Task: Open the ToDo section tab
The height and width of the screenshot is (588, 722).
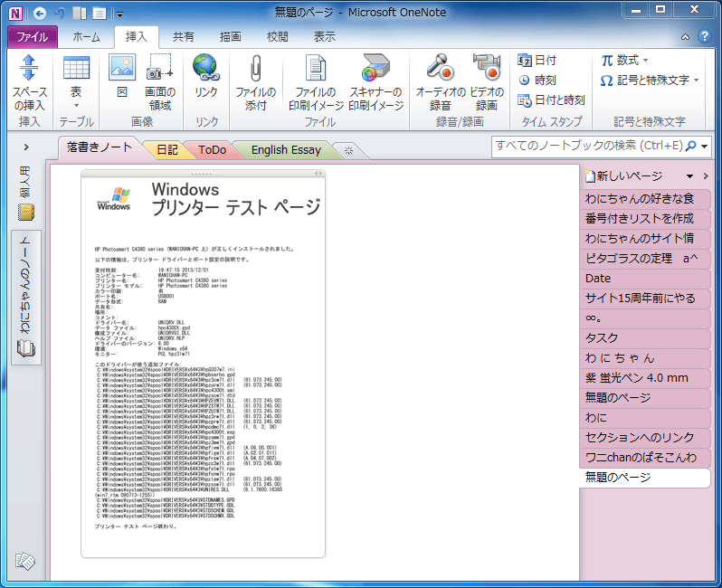Action: pos(212,150)
